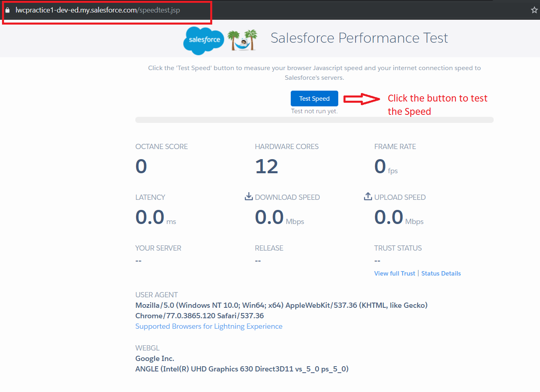The image size is (540, 392).
Task: Click the UPLOAD SPEED label
Action: pos(400,197)
